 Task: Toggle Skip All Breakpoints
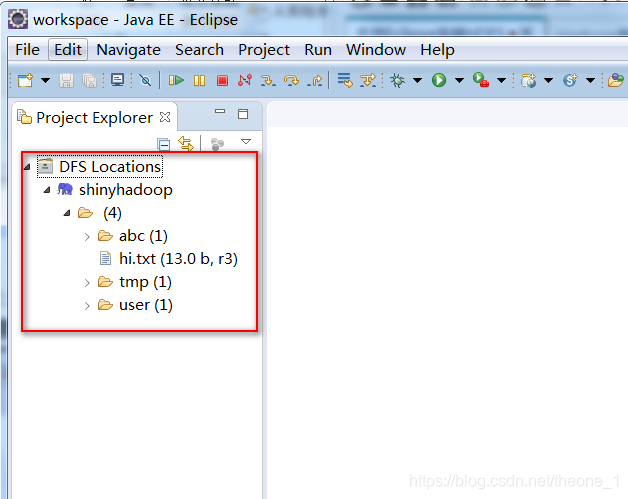(x=145, y=80)
